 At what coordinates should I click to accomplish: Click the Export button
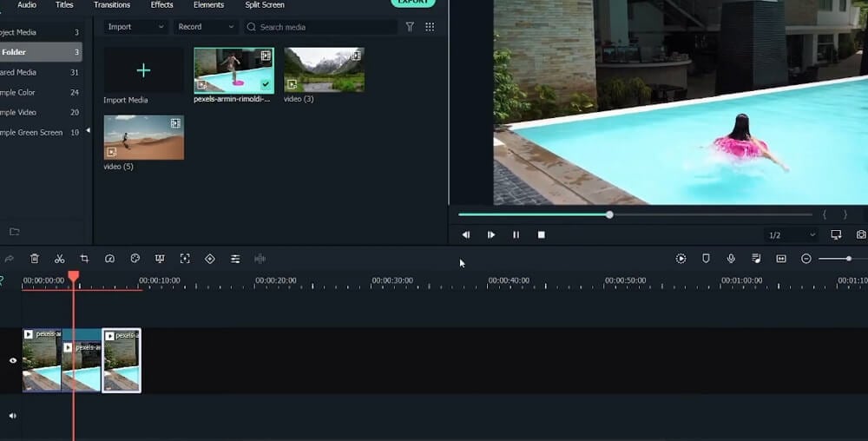(x=413, y=3)
